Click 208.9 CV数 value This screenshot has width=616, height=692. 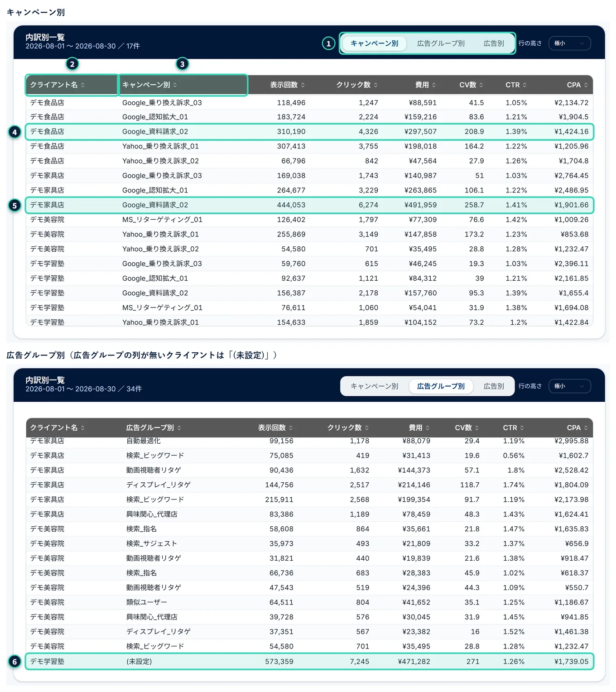tap(474, 132)
